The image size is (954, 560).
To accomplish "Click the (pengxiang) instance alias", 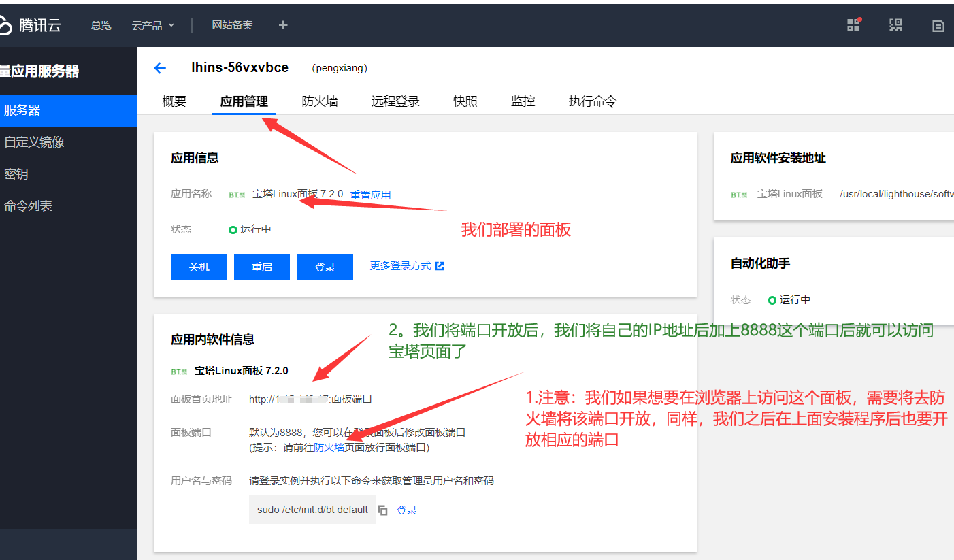I will 340,68.
